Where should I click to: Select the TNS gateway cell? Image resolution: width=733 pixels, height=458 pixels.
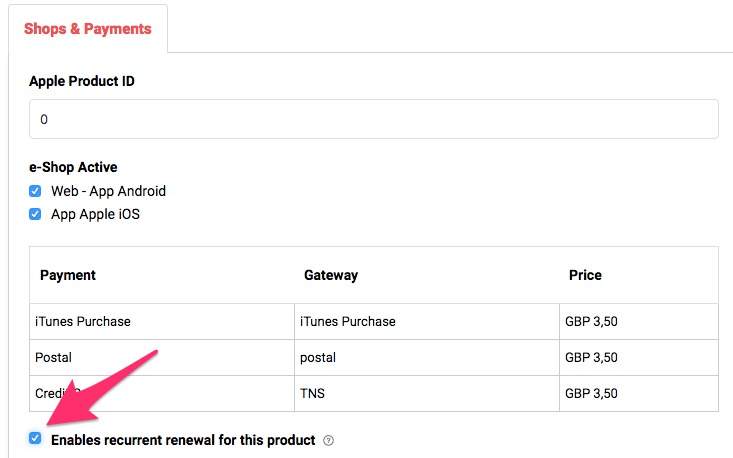(314, 393)
